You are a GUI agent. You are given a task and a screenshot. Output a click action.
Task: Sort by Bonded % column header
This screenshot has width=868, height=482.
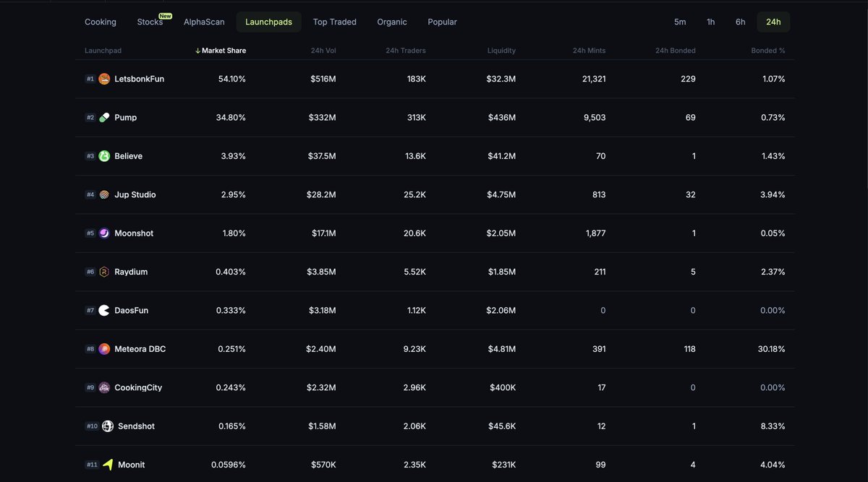click(768, 51)
